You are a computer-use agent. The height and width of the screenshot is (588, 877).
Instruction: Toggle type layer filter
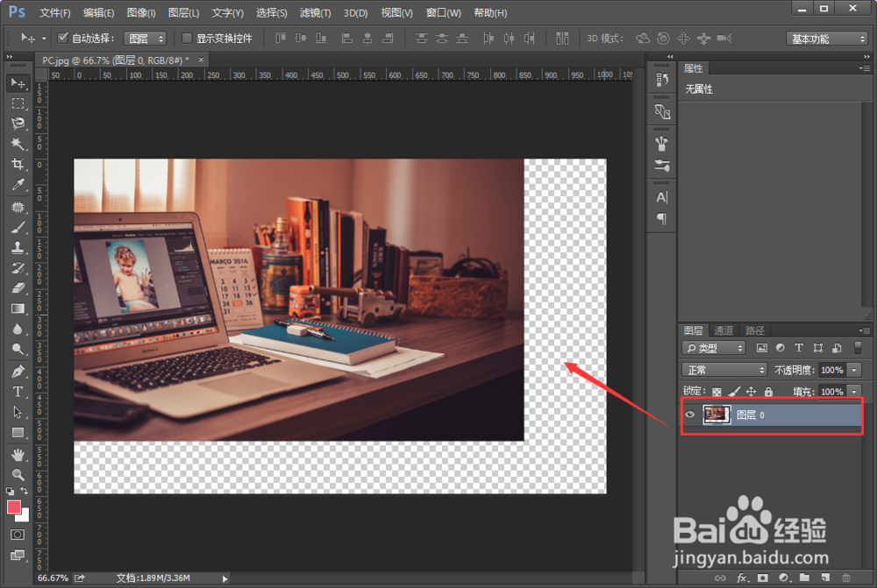799,348
